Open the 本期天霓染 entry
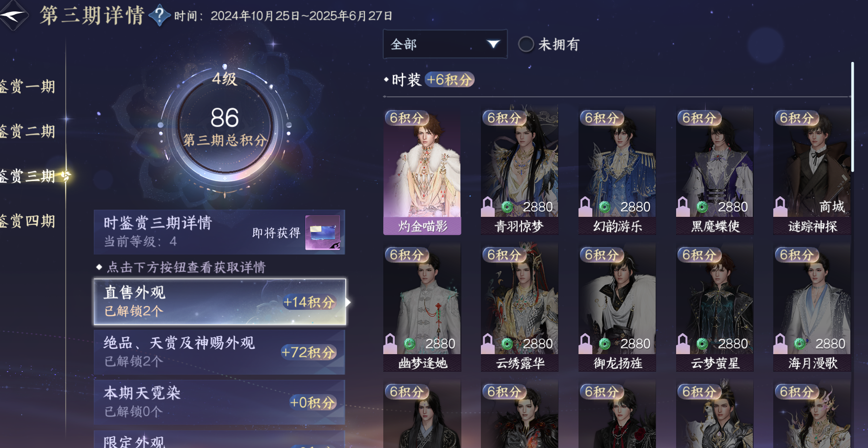The image size is (868, 448). [219, 402]
